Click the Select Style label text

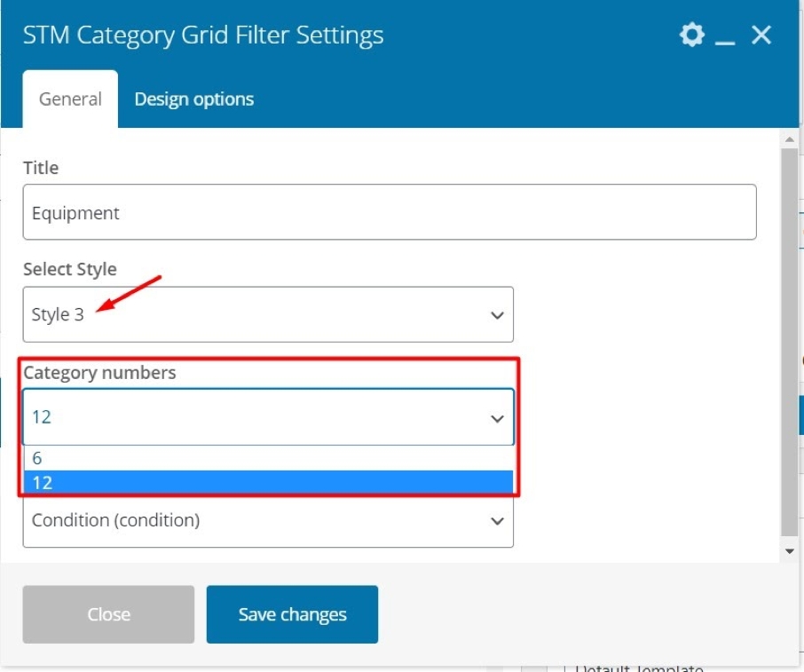(x=70, y=269)
